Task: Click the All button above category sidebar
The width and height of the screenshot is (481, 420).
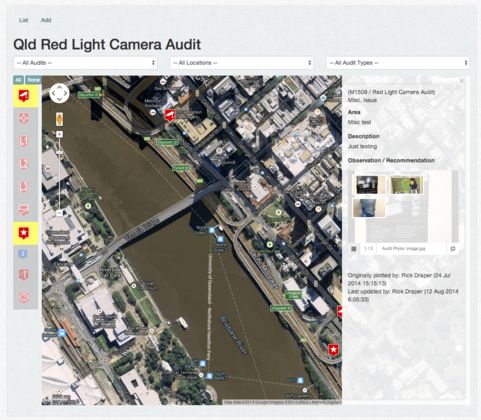Action: coord(18,80)
